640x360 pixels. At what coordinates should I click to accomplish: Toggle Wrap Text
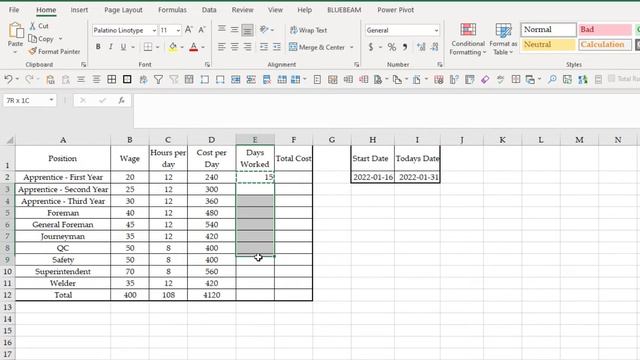pyautogui.click(x=309, y=30)
